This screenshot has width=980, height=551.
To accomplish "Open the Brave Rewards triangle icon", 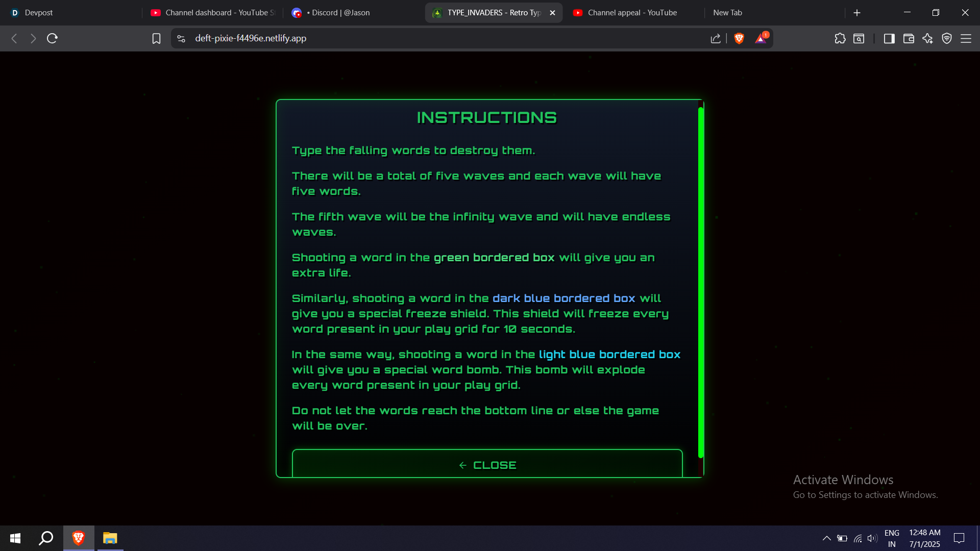I will 761,39.
